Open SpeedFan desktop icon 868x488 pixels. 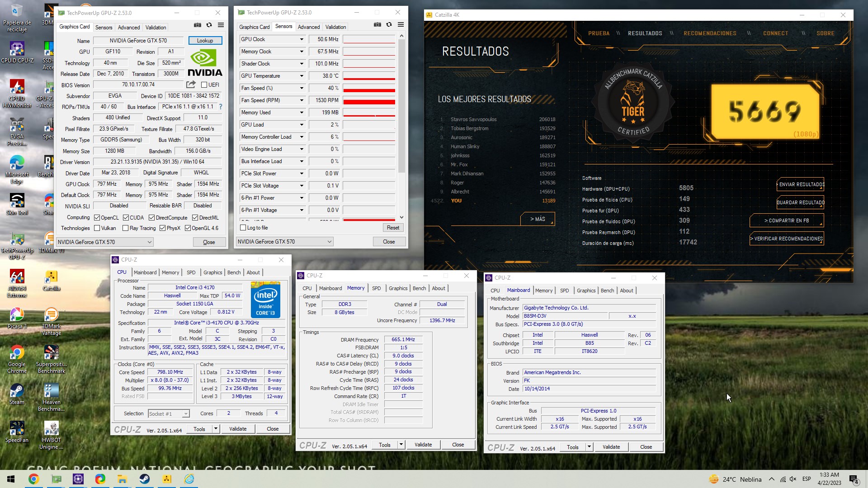click(x=17, y=432)
